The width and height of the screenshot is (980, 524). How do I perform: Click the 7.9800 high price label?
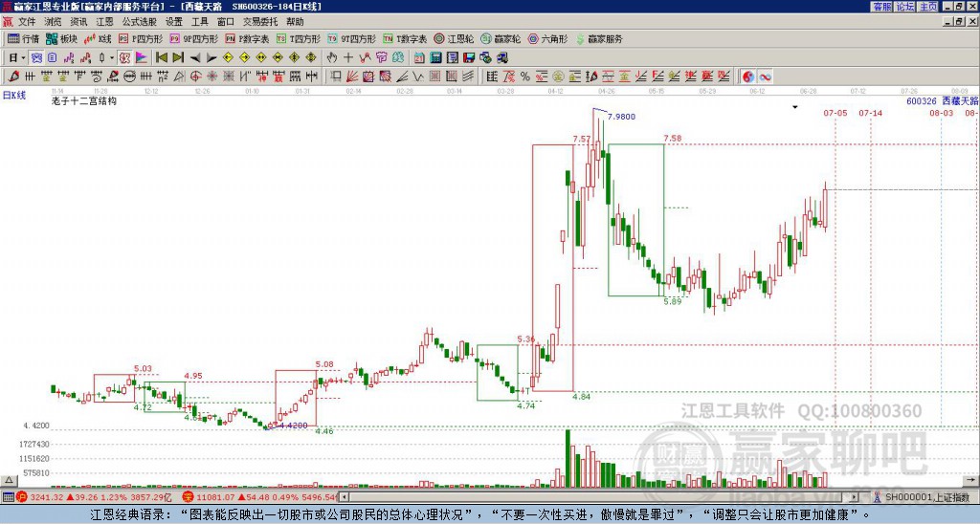click(621, 117)
